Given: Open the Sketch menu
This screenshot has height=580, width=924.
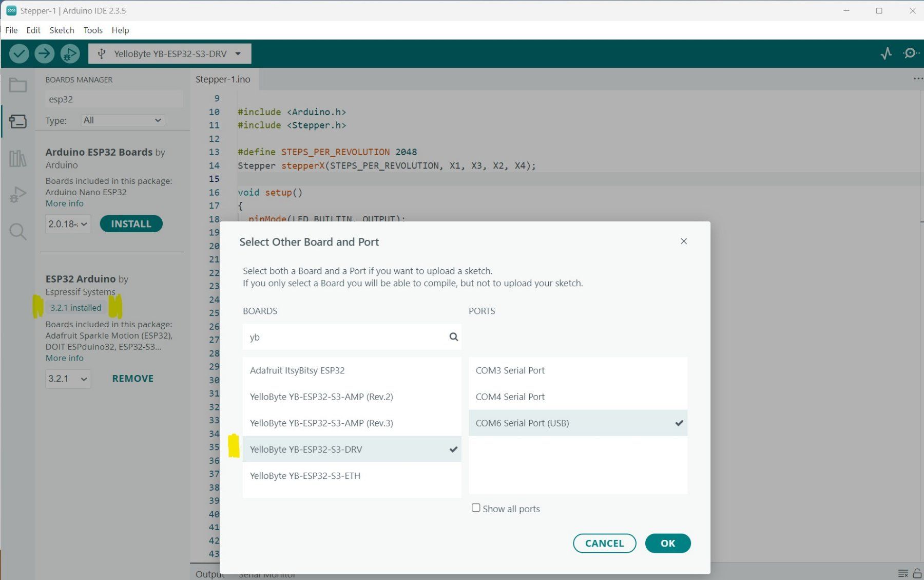Looking at the screenshot, I should click(x=62, y=30).
